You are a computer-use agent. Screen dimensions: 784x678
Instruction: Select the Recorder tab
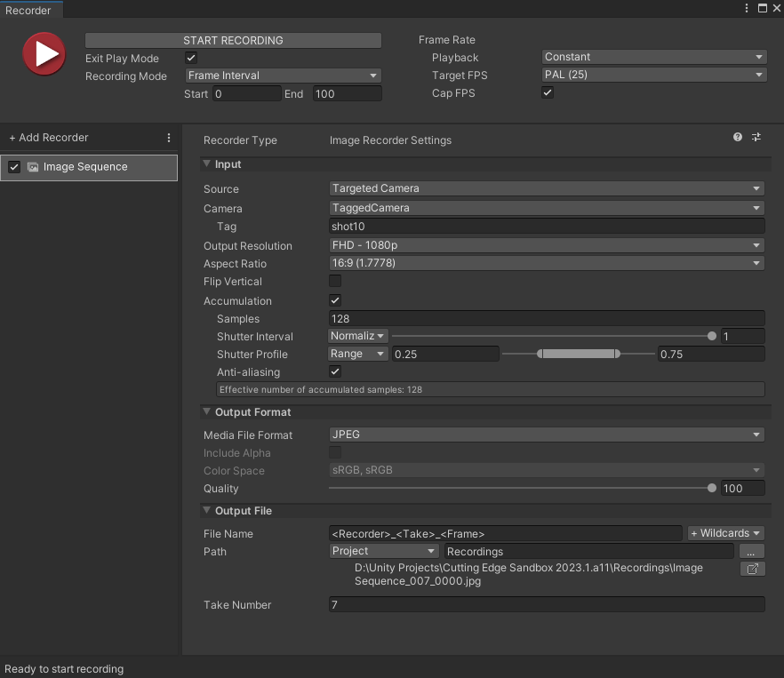point(29,8)
